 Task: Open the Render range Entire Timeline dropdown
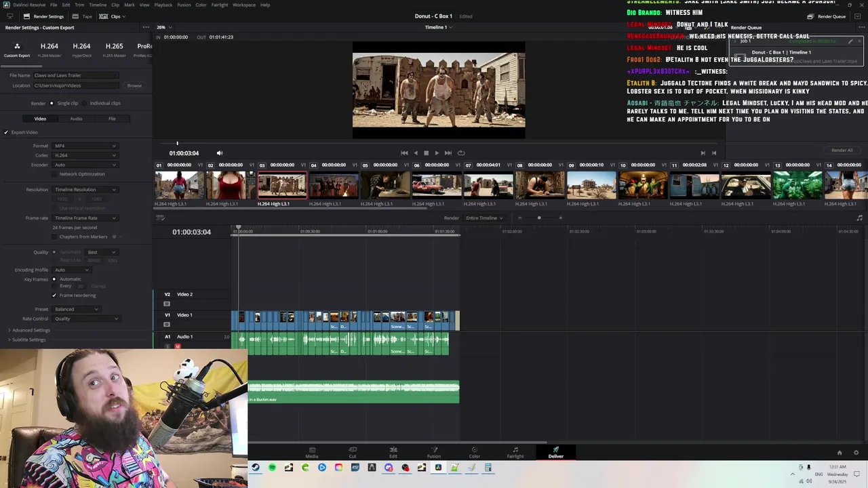(x=484, y=218)
